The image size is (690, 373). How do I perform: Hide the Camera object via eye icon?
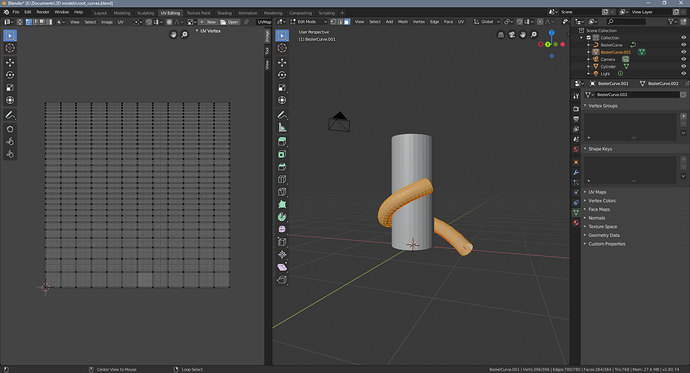coord(683,59)
